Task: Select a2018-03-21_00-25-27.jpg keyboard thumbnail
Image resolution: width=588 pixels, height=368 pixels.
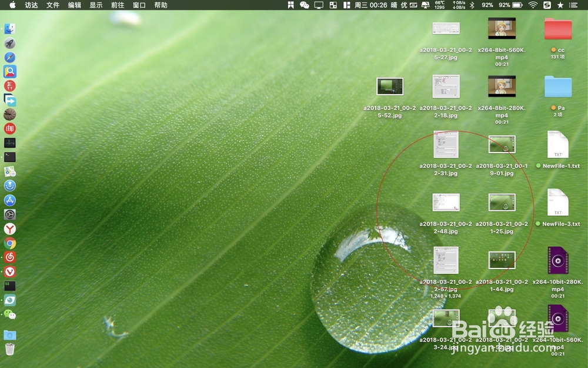Action: coord(446,28)
